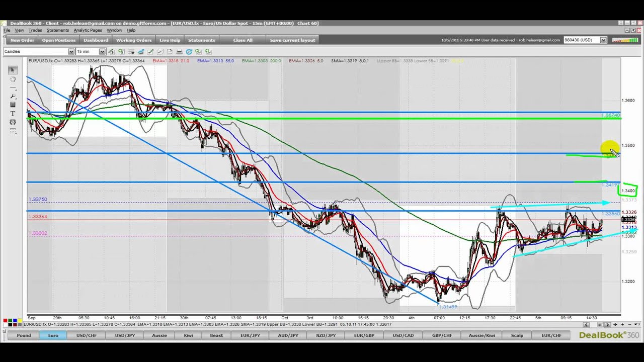
Task: Click the Close All button
Action: tap(243, 40)
